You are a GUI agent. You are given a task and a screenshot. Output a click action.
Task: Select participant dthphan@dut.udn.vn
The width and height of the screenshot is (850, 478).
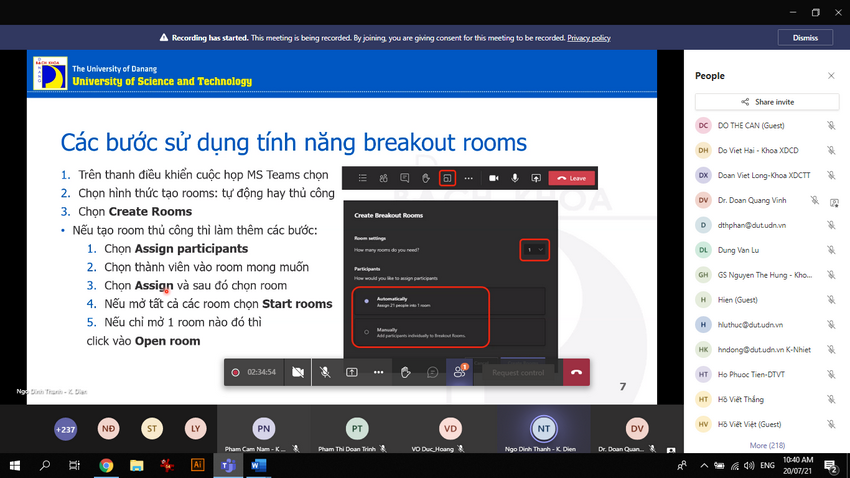(767, 225)
